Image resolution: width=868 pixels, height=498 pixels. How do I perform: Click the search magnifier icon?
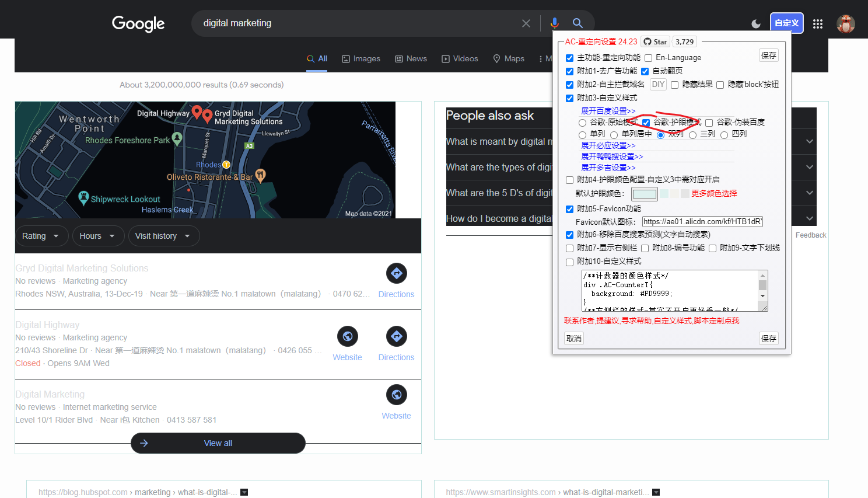click(577, 23)
